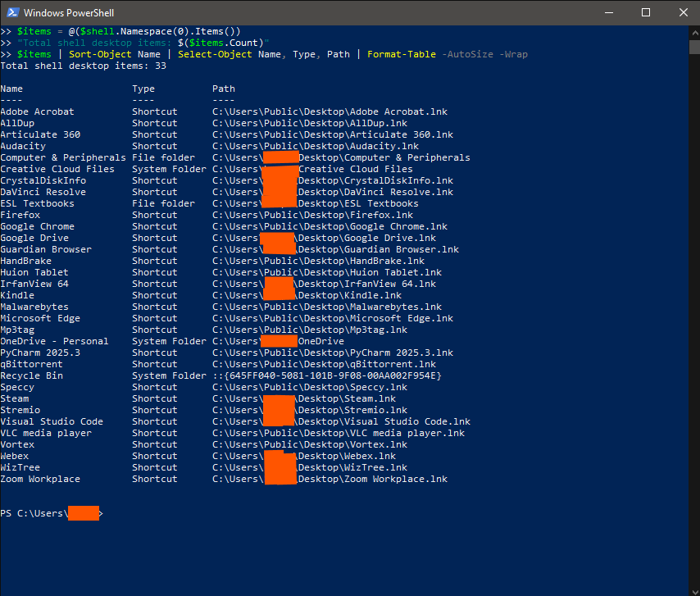700x596 pixels.
Task: Click the scrollbar down arrow
Action: 694,591
